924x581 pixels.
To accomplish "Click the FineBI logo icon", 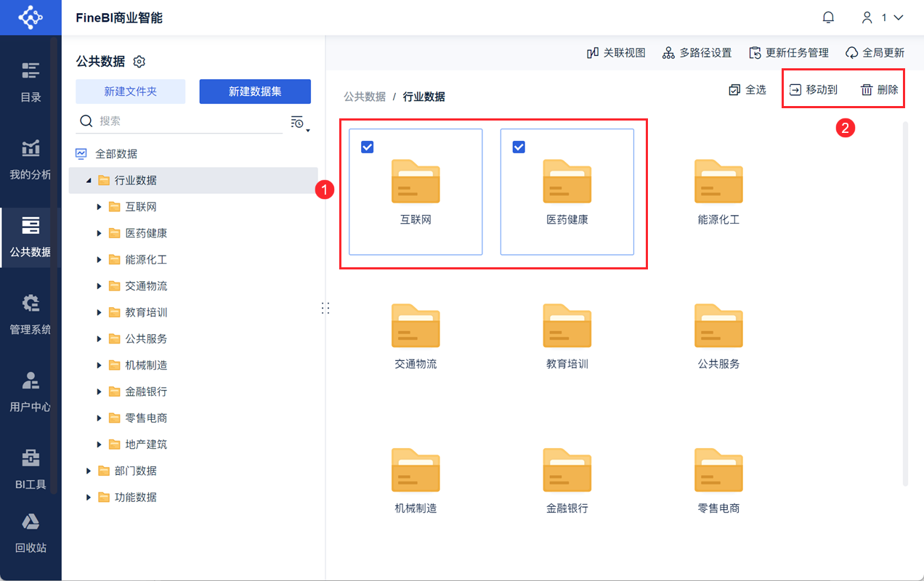I will pyautogui.click(x=31, y=17).
